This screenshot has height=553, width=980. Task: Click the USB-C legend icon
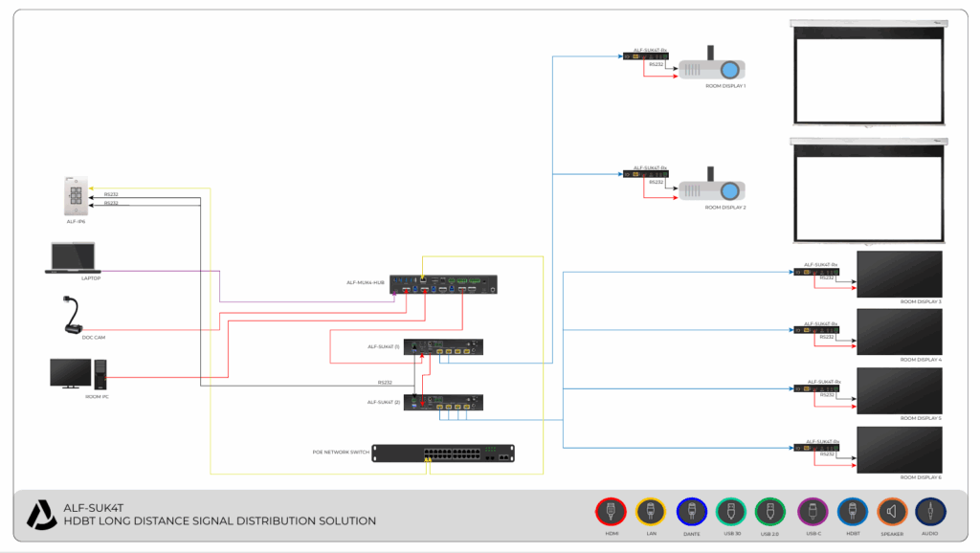[x=813, y=512]
